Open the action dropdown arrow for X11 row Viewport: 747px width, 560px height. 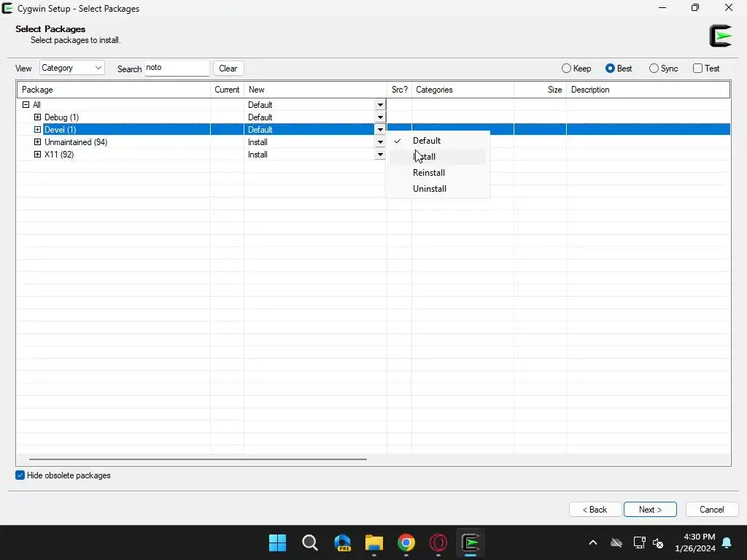coord(379,155)
